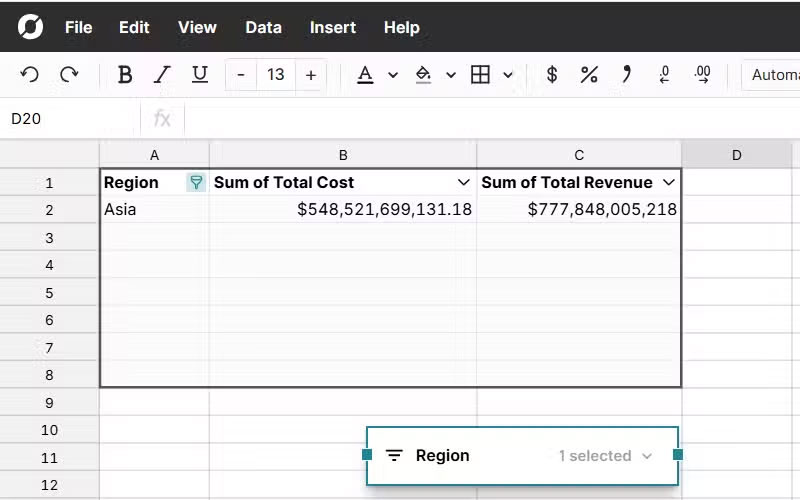Open the View menu
Image resolution: width=800 pixels, height=500 pixels.
pyautogui.click(x=197, y=27)
